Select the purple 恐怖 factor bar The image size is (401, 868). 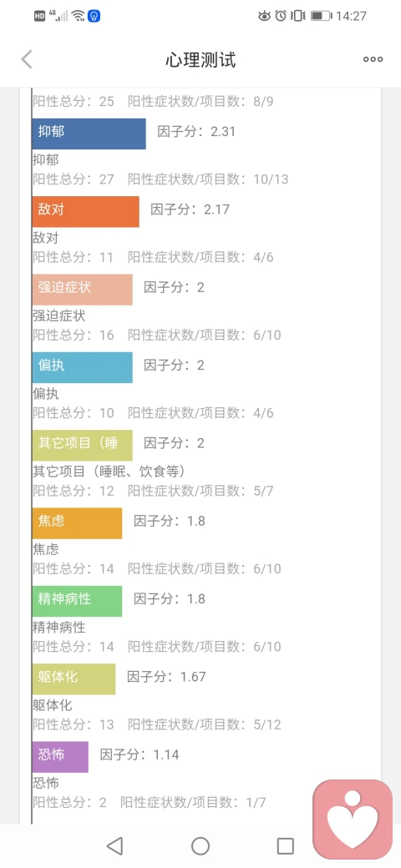[60, 757]
